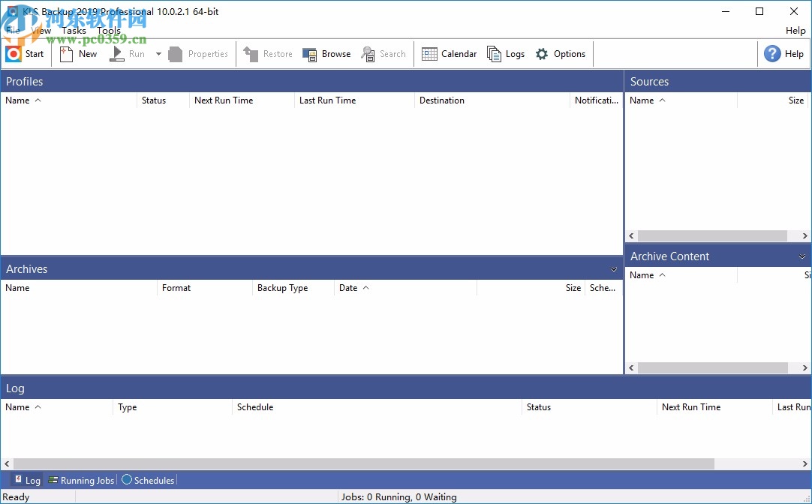Sort Profiles by Next Run Time

(242, 100)
